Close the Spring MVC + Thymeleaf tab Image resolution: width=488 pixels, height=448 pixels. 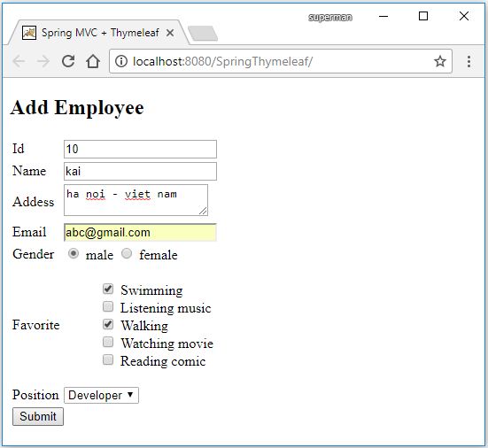pyautogui.click(x=170, y=33)
